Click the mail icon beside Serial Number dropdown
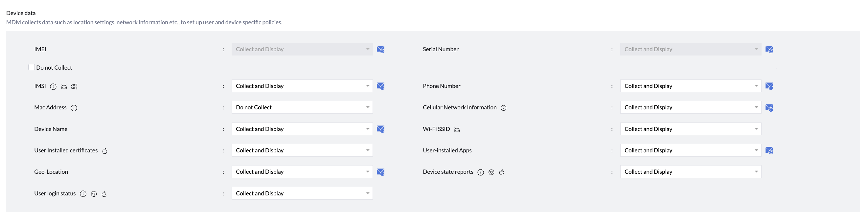The image size is (868, 222). [769, 49]
